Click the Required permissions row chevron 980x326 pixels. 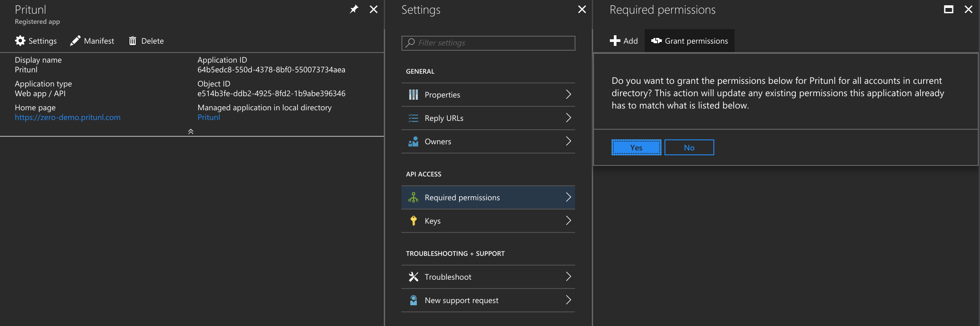[x=568, y=197]
